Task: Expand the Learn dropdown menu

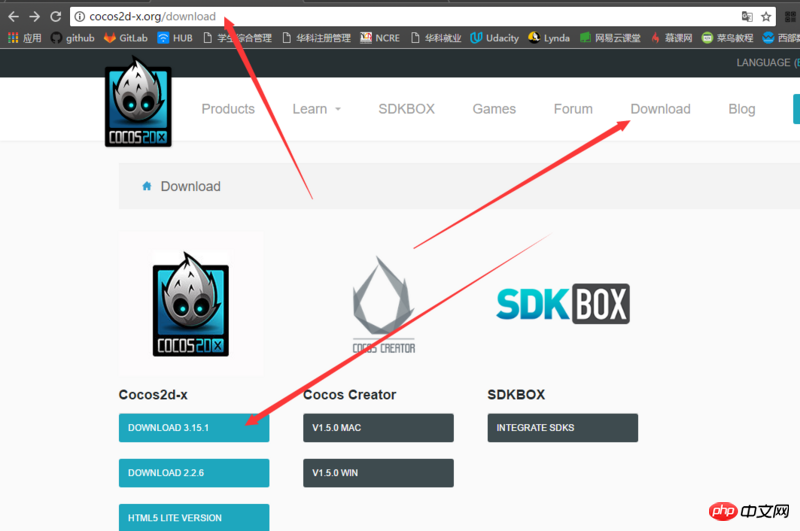Action: [x=316, y=109]
